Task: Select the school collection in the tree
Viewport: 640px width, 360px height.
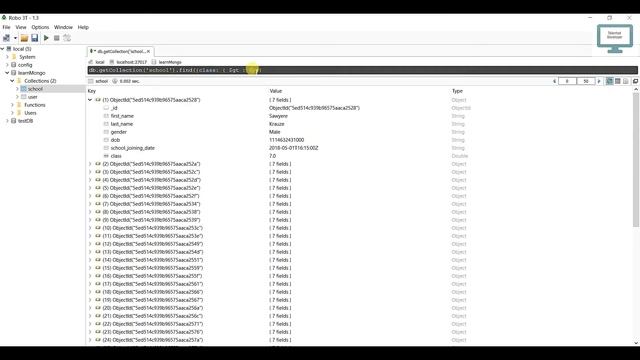Action: pyautogui.click(x=35, y=89)
